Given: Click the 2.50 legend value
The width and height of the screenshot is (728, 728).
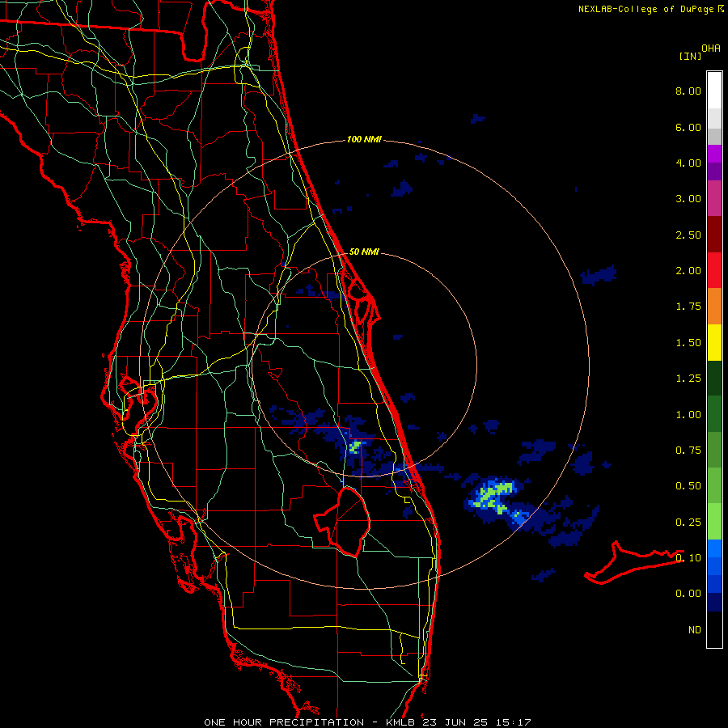Looking at the screenshot, I should [688, 235].
